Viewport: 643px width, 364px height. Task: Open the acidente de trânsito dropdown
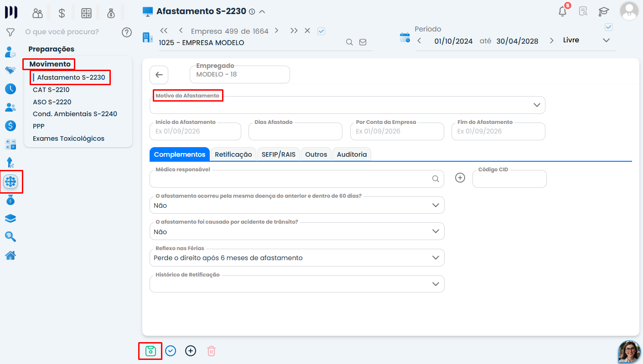(297, 231)
